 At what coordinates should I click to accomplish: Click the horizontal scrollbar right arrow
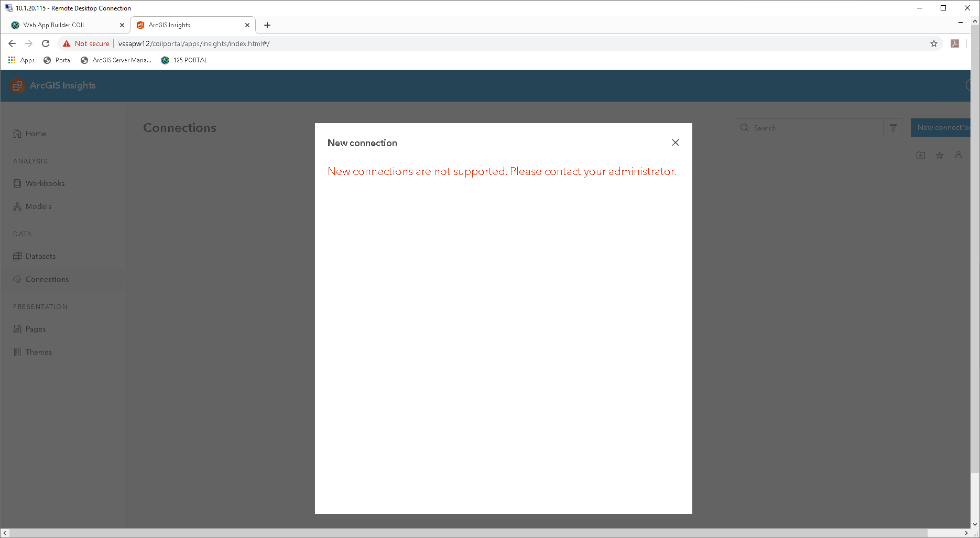(x=966, y=533)
